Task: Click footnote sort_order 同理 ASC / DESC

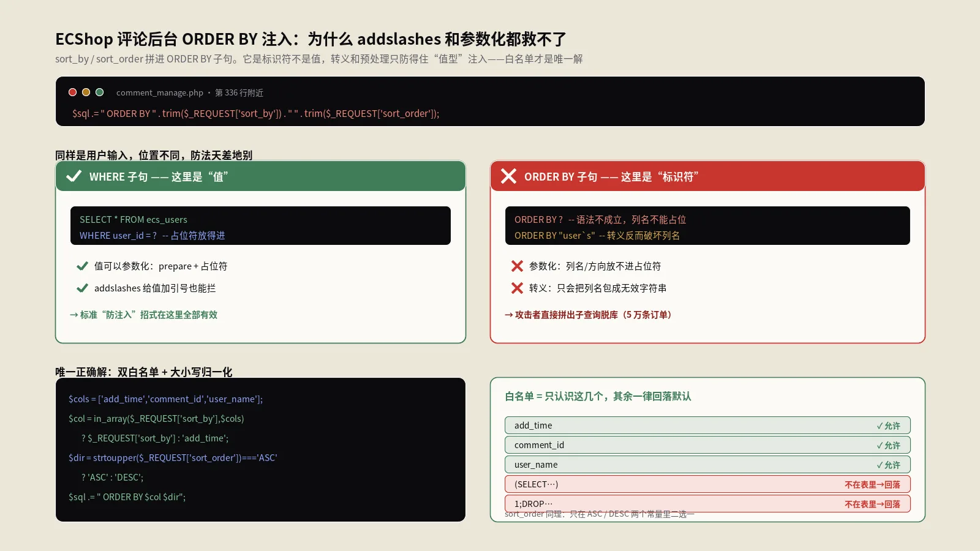Action: 600,514
